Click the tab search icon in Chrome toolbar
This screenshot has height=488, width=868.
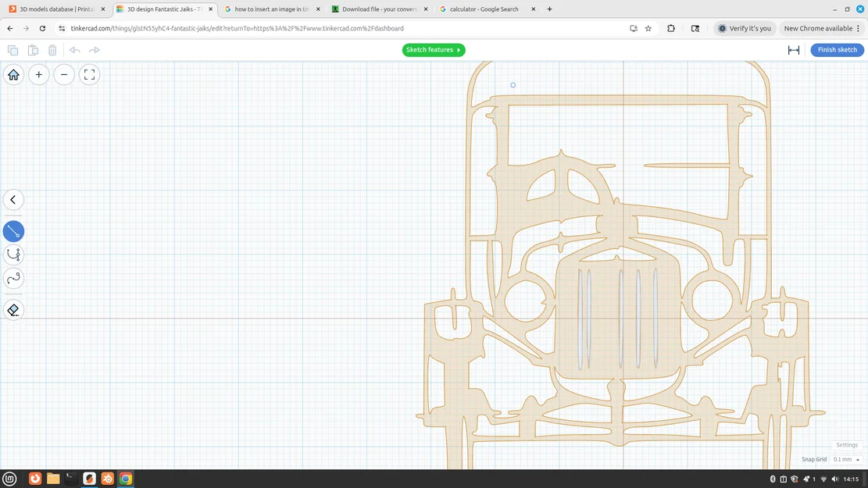click(695, 28)
